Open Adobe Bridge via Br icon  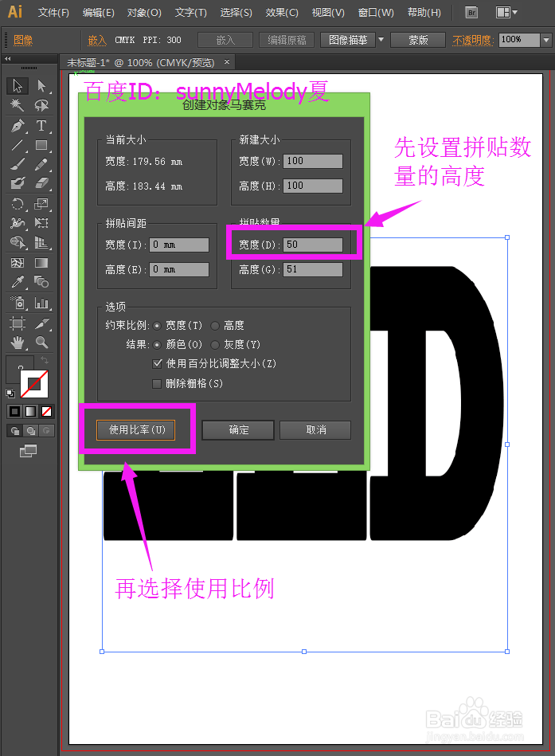point(471,13)
